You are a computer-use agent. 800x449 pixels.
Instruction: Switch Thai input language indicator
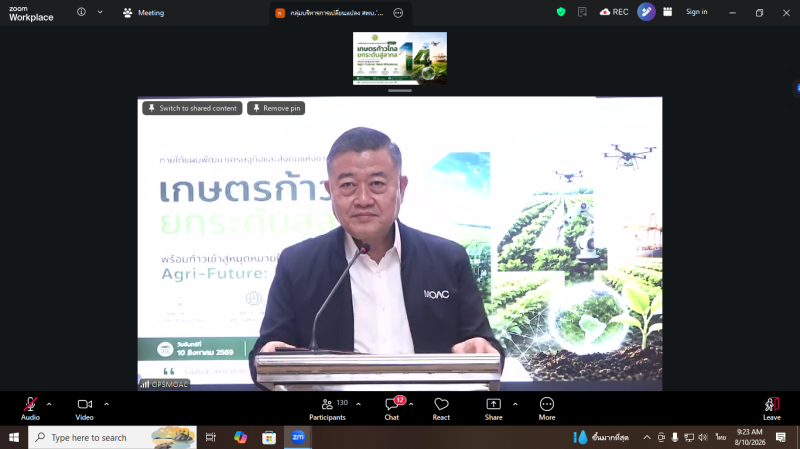720,437
